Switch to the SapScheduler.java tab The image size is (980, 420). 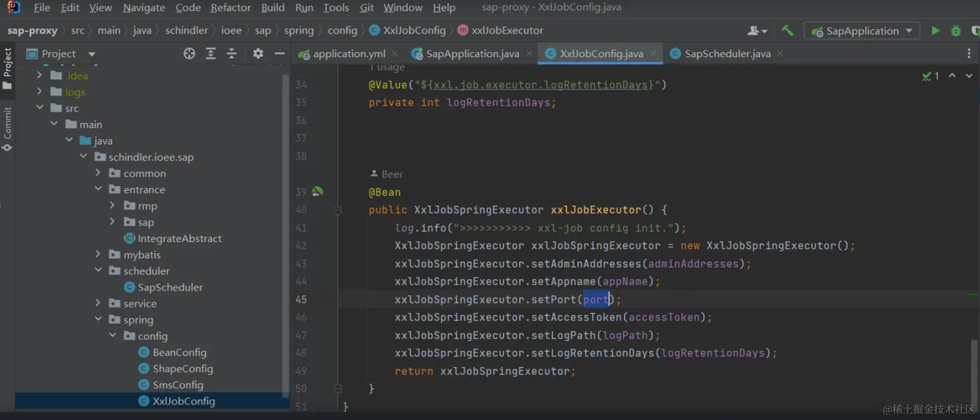click(727, 54)
